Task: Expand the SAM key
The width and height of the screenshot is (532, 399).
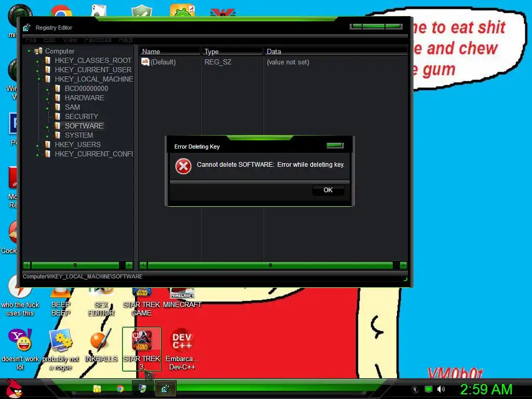Action: (47, 108)
